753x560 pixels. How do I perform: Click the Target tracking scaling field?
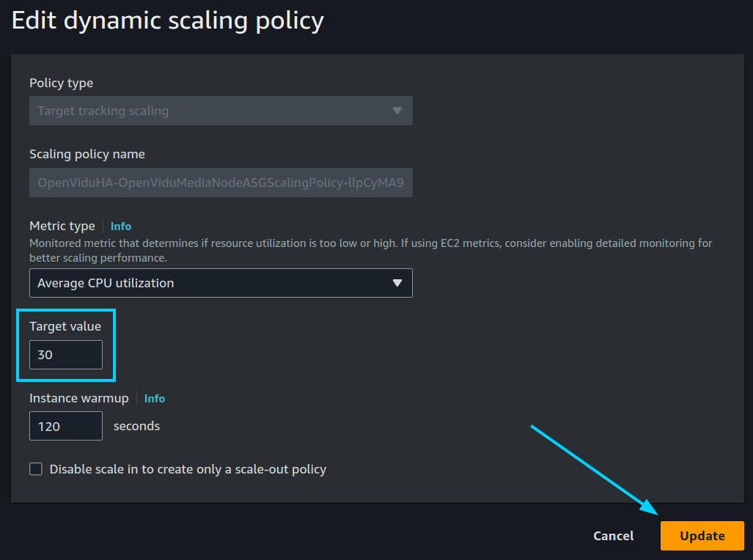pos(220,111)
